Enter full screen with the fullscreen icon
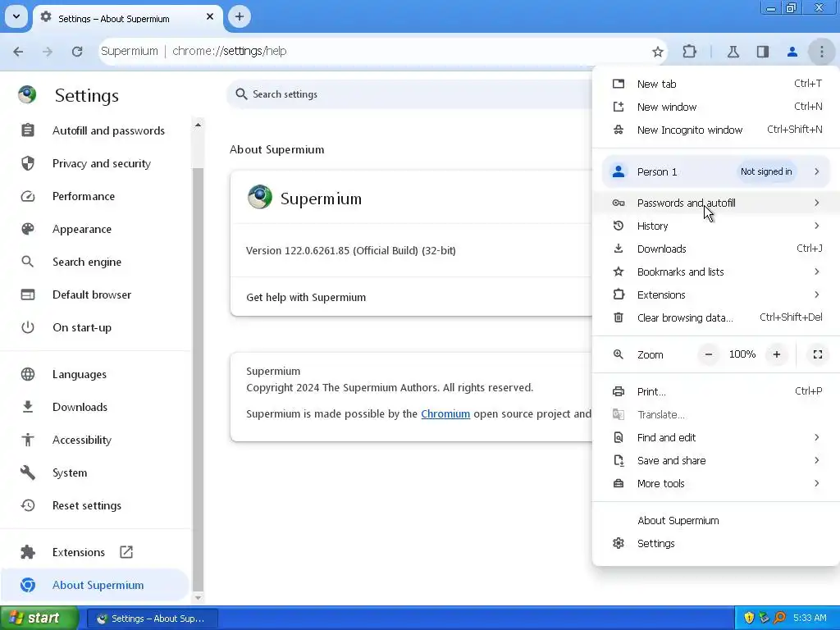Viewport: 840px width, 630px height. (818, 354)
